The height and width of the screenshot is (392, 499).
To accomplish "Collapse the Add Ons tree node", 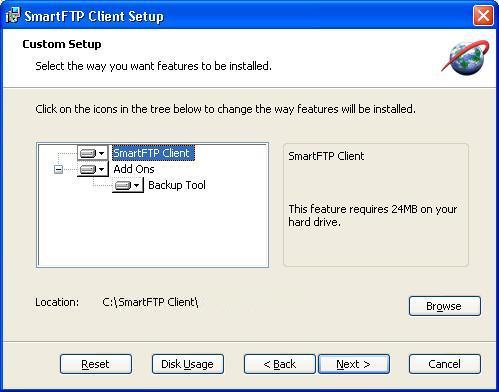I will click(x=58, y=169).
